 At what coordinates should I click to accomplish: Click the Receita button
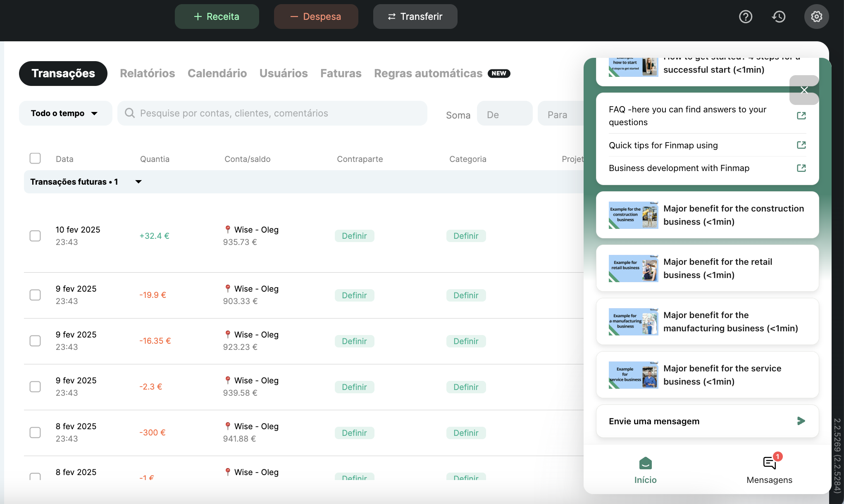click(x=217, y=17)
